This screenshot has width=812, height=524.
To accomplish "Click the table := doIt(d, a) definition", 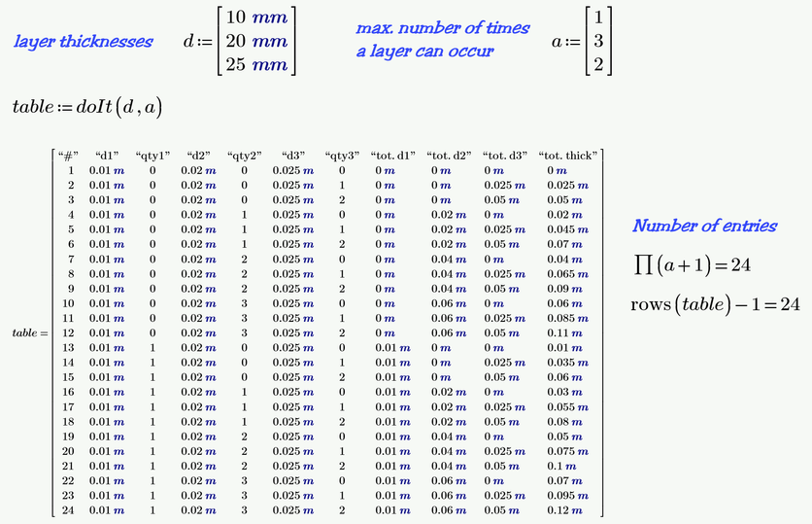I will tap(87, 107).
